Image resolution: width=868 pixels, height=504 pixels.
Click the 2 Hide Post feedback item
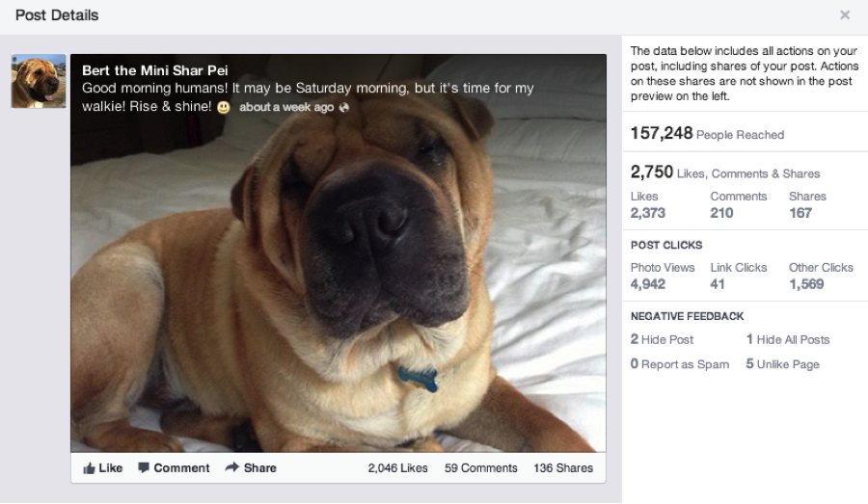(x=662, y=339)
